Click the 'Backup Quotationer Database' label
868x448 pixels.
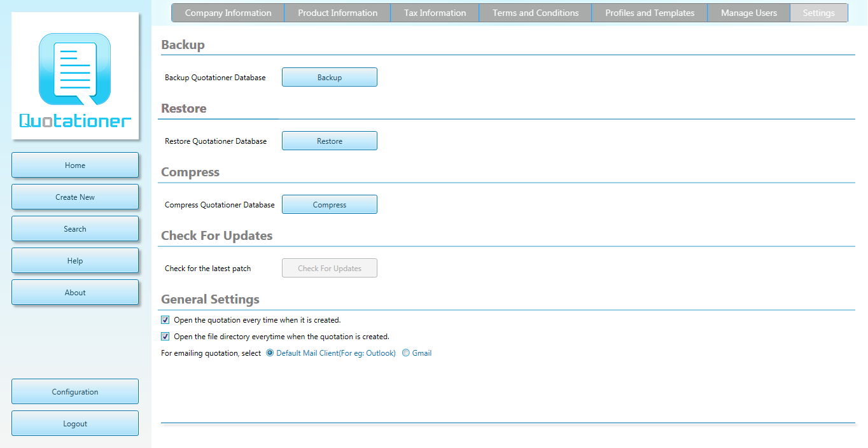(215, 78)
